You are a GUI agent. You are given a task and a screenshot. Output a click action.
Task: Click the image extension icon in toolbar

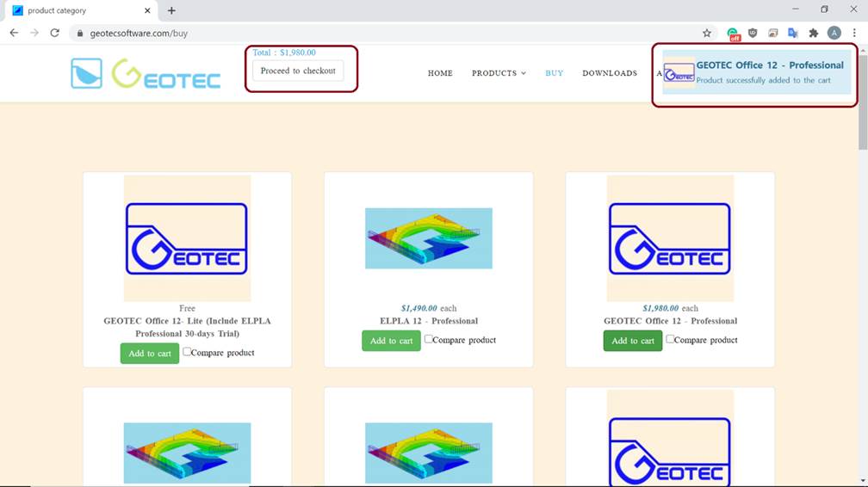(772, 34)
